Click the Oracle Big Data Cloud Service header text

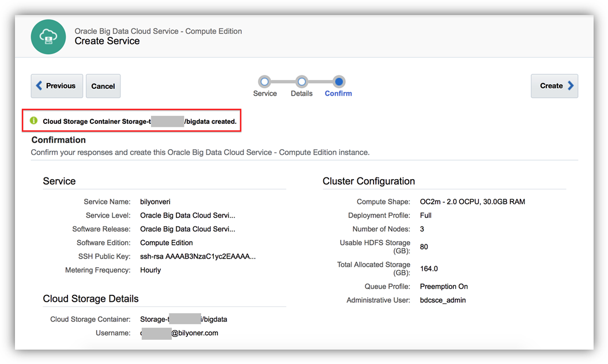coord(158,31)
